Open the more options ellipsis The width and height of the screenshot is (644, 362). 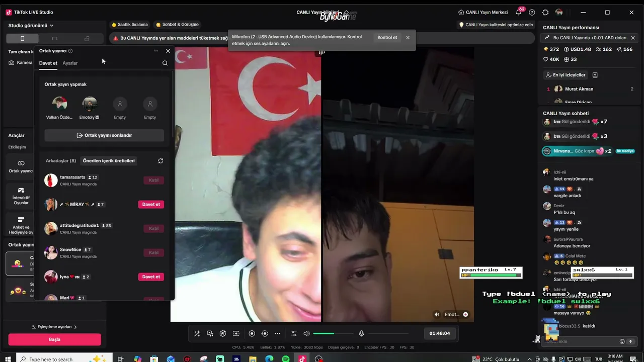(x=277, y=333)
